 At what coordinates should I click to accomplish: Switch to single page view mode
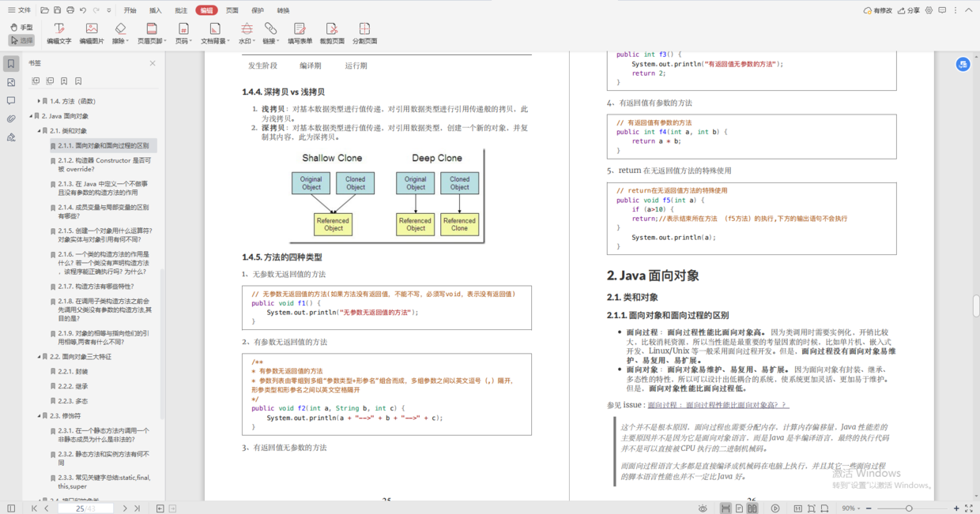[739, 508]
